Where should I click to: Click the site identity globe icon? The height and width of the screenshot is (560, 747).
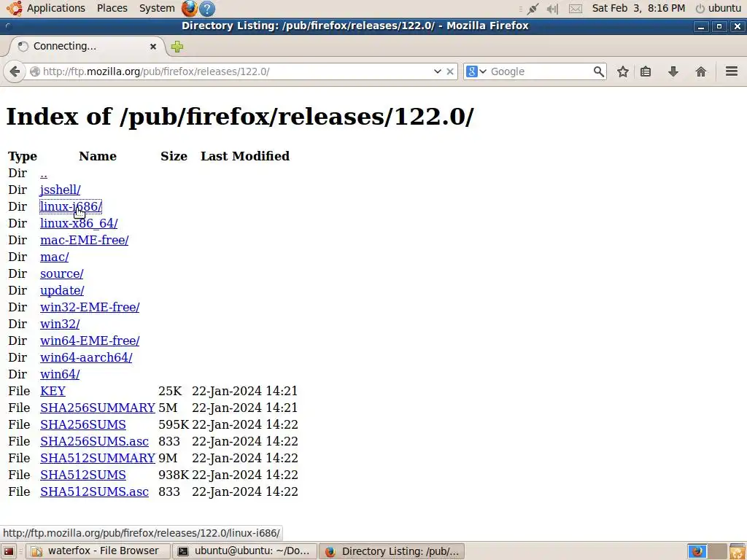pyautogui.click(x=35, y=71)
